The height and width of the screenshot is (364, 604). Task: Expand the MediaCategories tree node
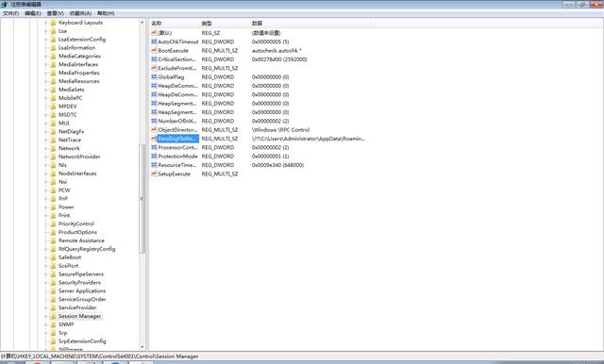coord(46,57)
